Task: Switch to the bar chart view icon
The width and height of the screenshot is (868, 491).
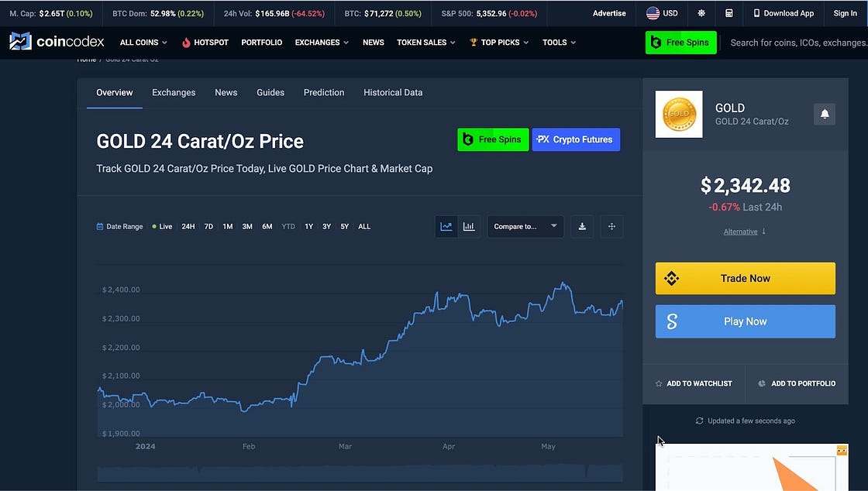Action: (469, 226)
